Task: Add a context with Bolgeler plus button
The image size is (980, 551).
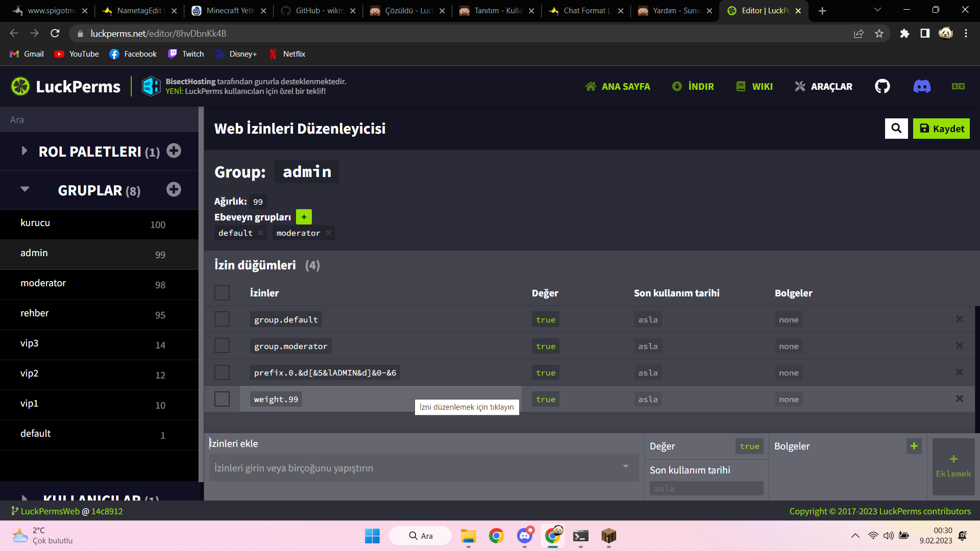Action: click(x=914, y=446)
